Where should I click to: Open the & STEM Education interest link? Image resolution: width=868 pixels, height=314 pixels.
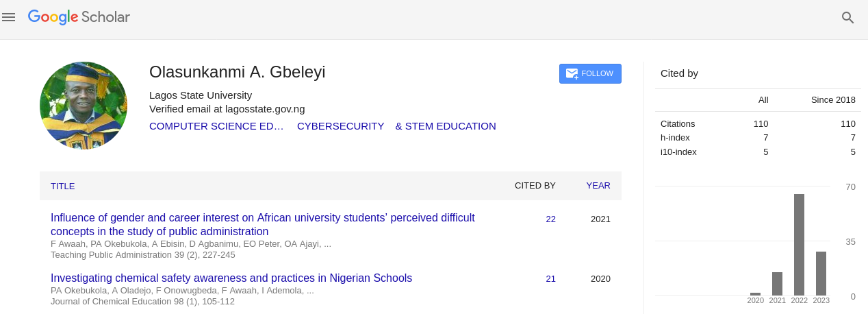(x=446, y=126)
